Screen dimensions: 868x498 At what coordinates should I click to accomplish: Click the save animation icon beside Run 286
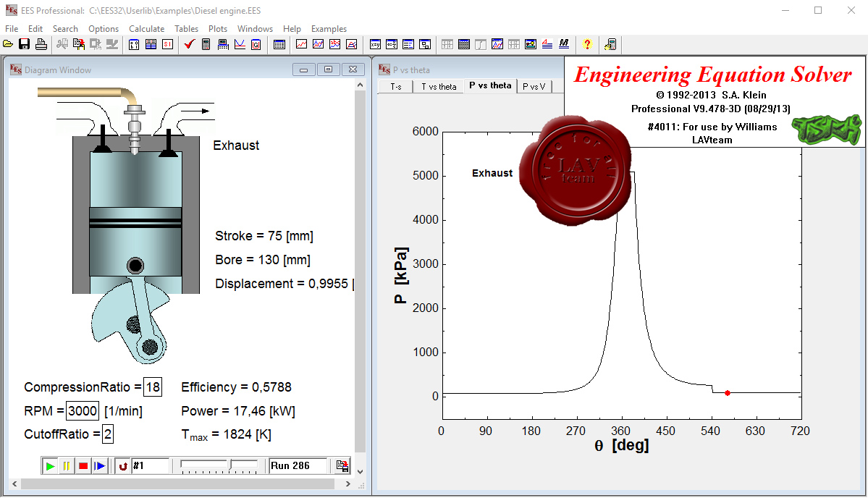[x=342, y=466]
